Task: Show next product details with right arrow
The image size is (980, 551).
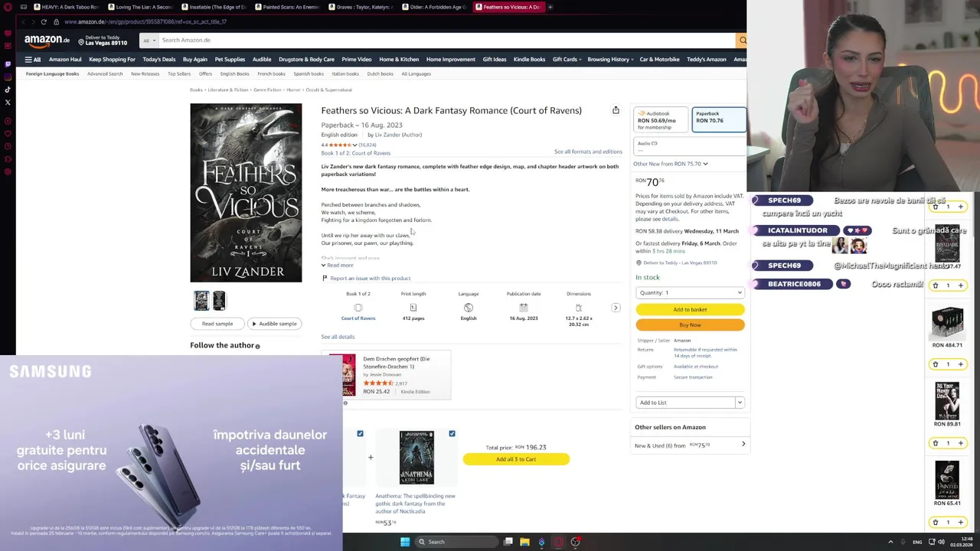Action: [616, 308]
